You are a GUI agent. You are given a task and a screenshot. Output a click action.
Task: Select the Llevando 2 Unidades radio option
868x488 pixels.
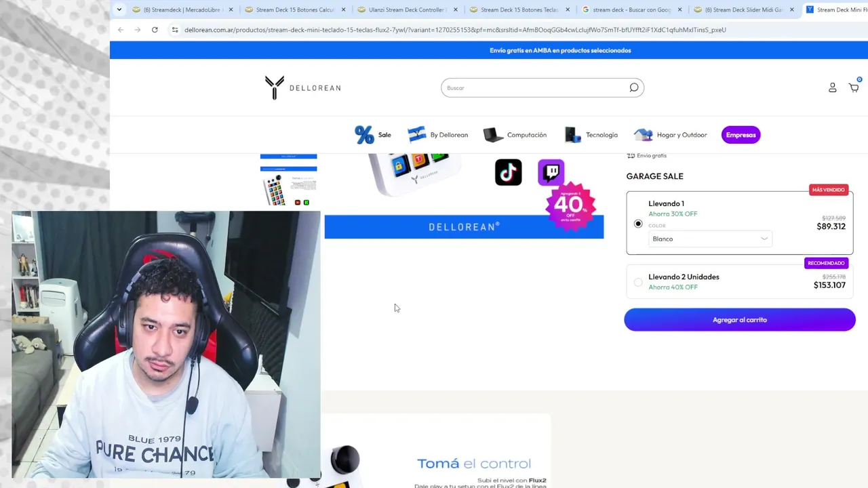point(638,282)
